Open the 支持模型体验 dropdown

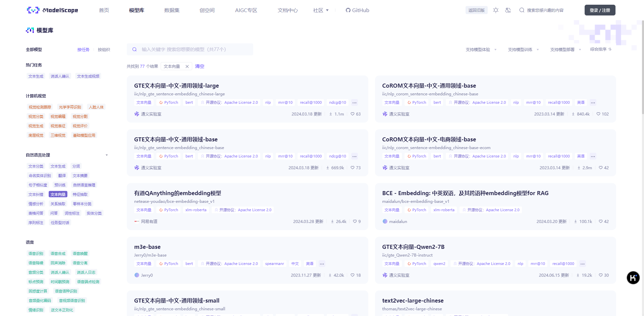click(481, 50)
